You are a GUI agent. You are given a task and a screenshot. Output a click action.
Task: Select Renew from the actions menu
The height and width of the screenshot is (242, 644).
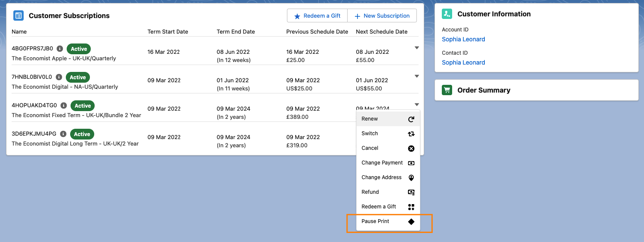pyautogui.click(x=388, y=119)
